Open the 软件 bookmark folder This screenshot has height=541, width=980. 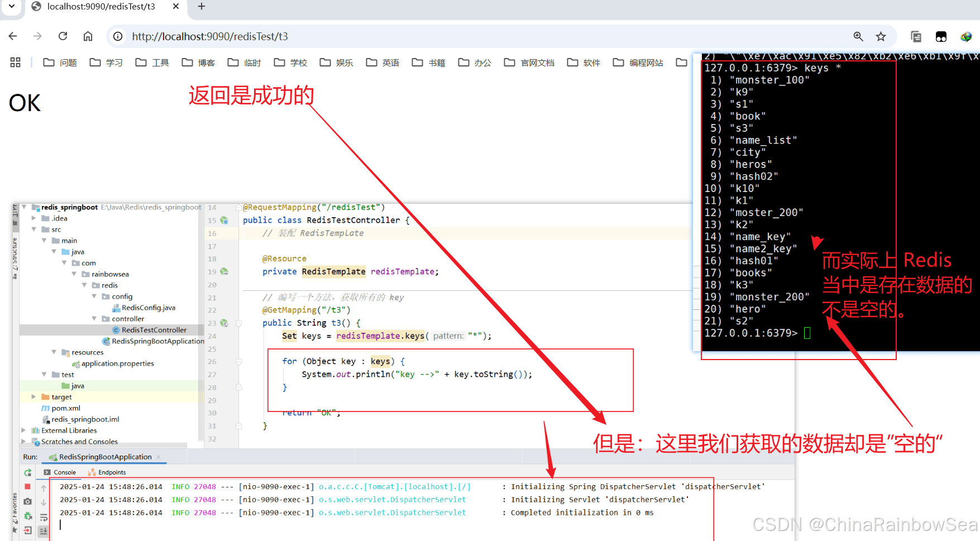coord(584,63)
